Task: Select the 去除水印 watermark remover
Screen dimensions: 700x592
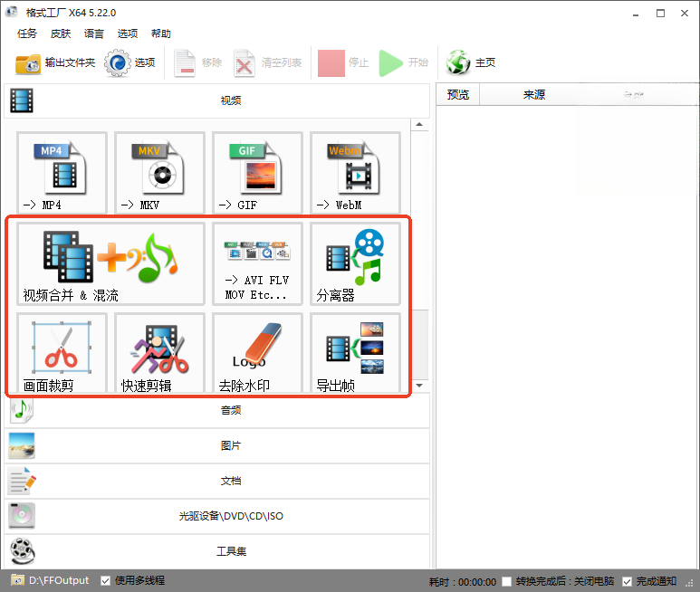Action: coord(257,353)
